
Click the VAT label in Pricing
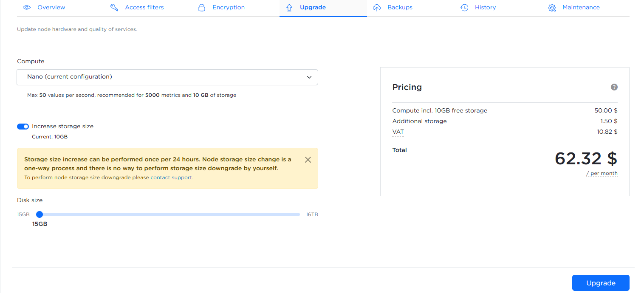(x=398, y=132)
